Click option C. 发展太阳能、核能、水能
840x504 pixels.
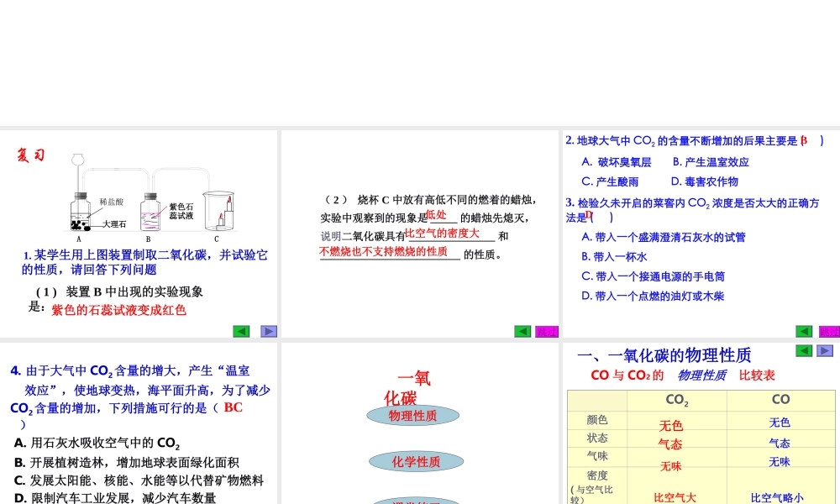139,480
